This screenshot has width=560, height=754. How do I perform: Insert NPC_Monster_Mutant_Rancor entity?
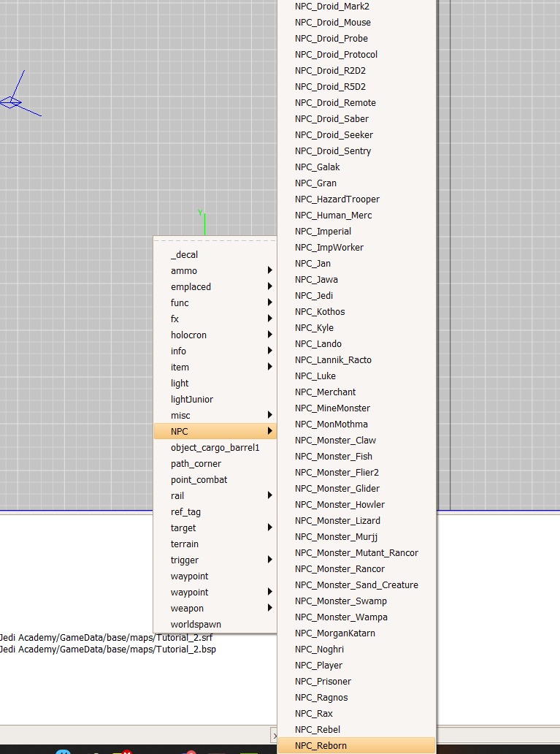(x=357, y=553)
